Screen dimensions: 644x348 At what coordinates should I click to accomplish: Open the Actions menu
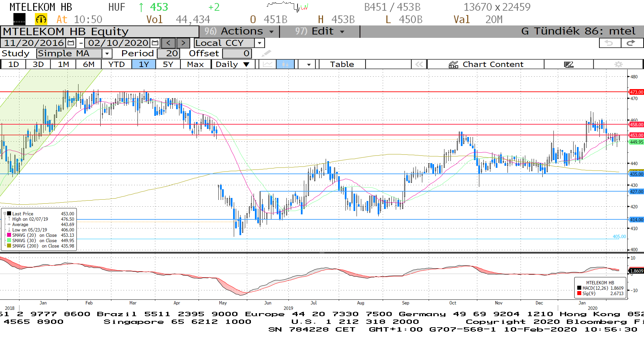239,31
